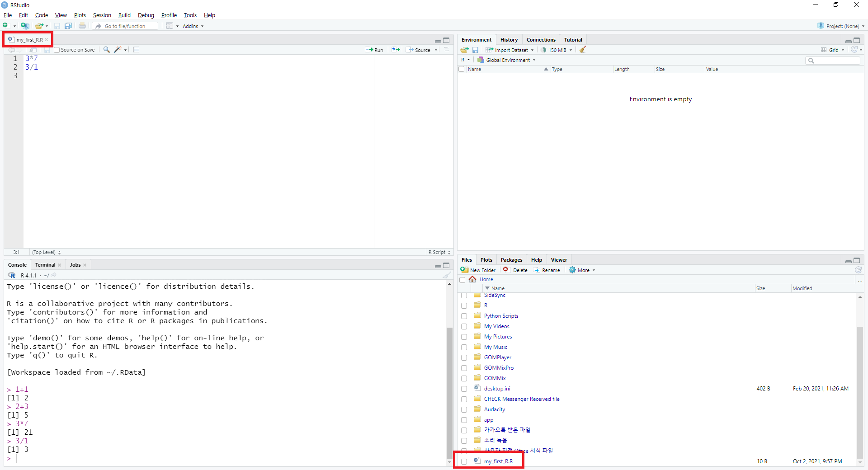Open the Grid view dropdown
The width and height of the screenshot is (868, 470).
[x=833, y=50]
